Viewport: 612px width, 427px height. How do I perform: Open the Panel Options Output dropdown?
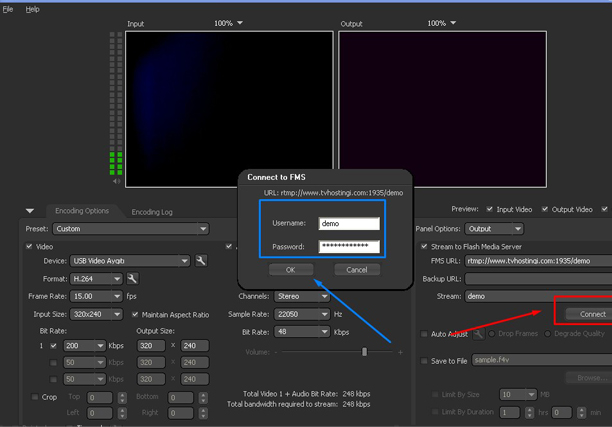point(494,229)
